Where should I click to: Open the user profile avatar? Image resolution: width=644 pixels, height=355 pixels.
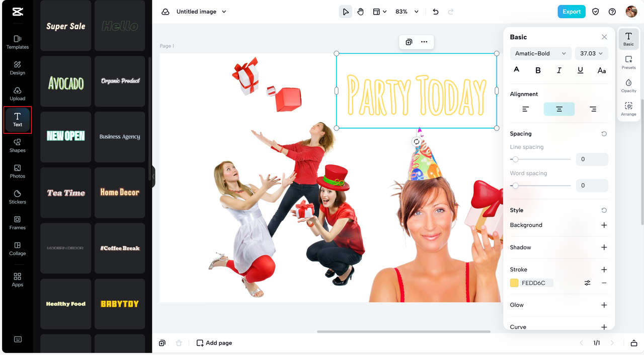click(631, 12)
